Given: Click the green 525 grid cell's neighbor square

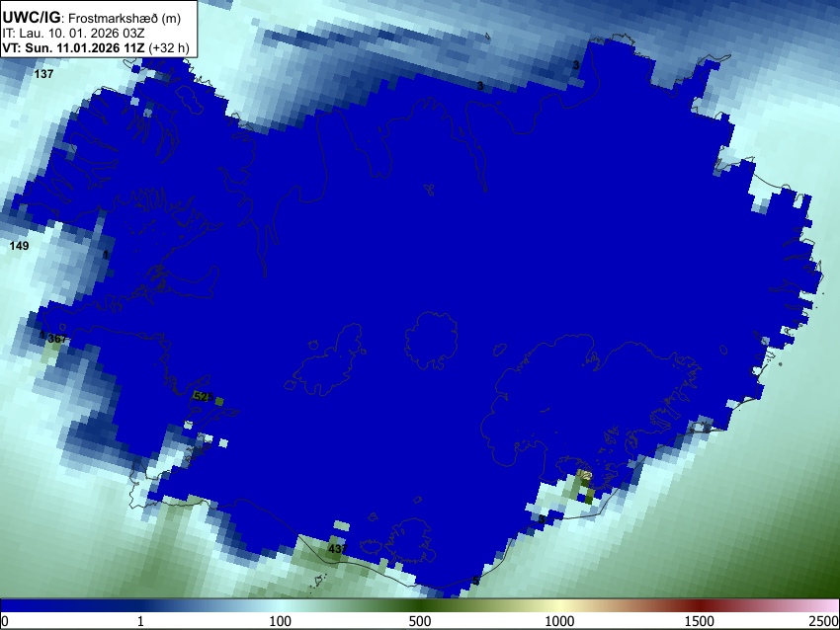Looking at the screenshot, I should point(218,402).
